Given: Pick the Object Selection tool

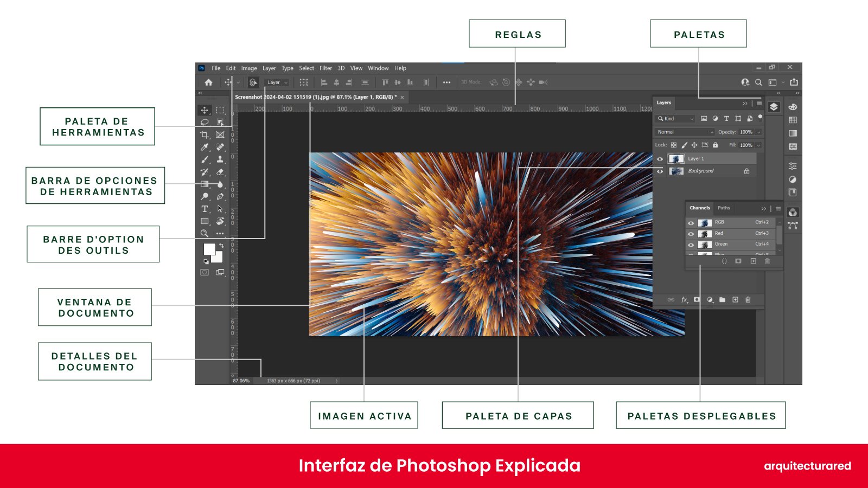Looking at the screenshot, I should (x=220, y=123).
